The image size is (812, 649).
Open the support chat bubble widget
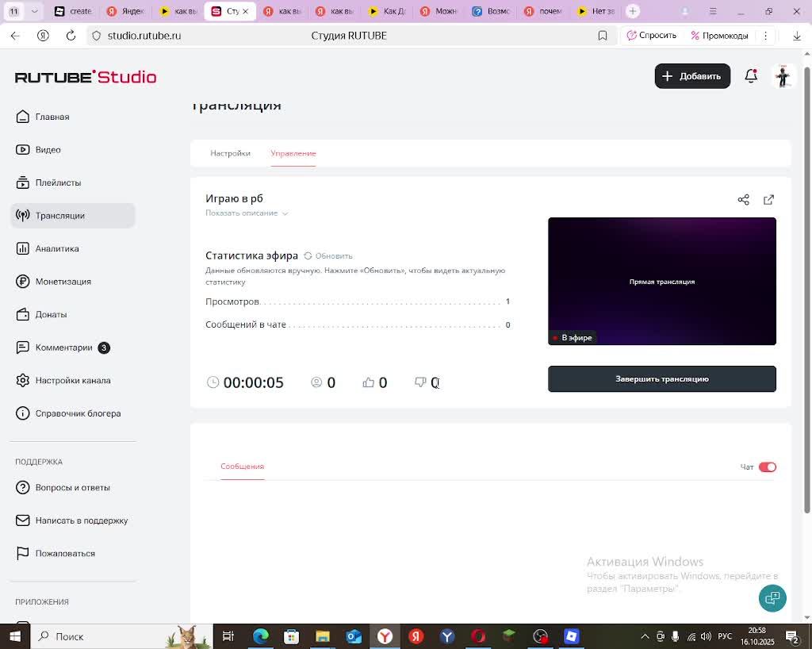(772, 597)
